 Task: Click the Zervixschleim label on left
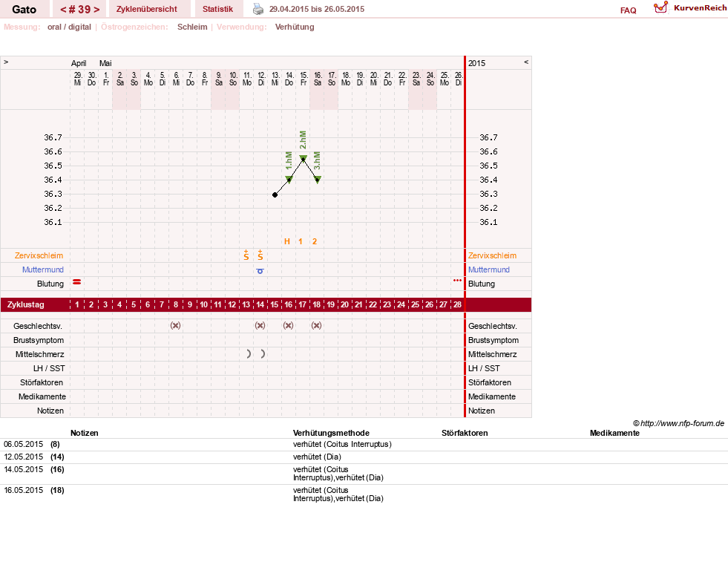pos(39,255)
